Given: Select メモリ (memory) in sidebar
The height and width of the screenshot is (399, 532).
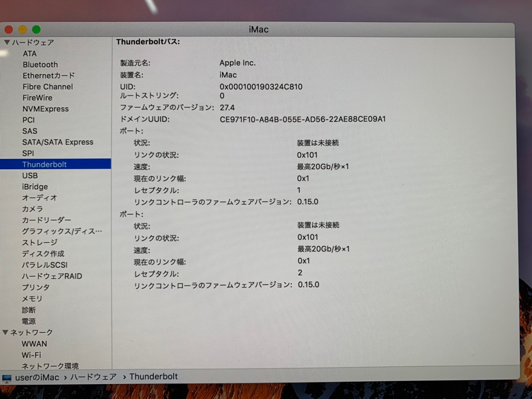Looking at the screenshot, I should (x=32, y=299).
